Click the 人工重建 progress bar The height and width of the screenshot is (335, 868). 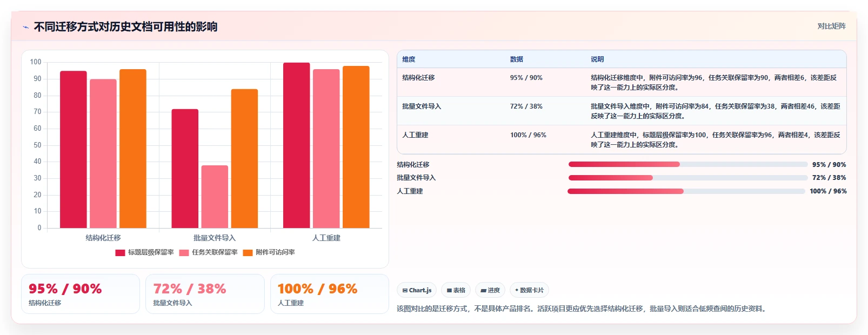pyautogui.click(x=686, y=191)
